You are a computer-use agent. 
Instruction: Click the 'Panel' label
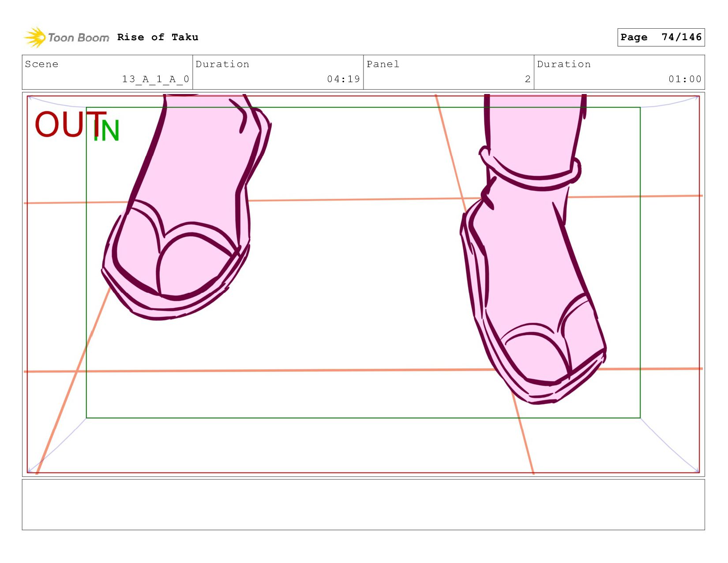[383, 64]
